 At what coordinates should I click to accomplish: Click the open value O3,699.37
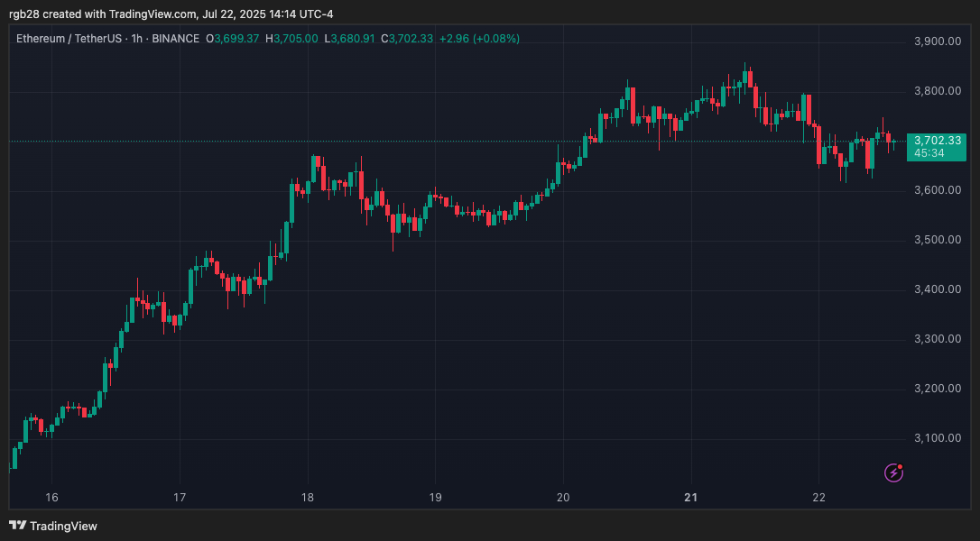(x=233, y=39)
